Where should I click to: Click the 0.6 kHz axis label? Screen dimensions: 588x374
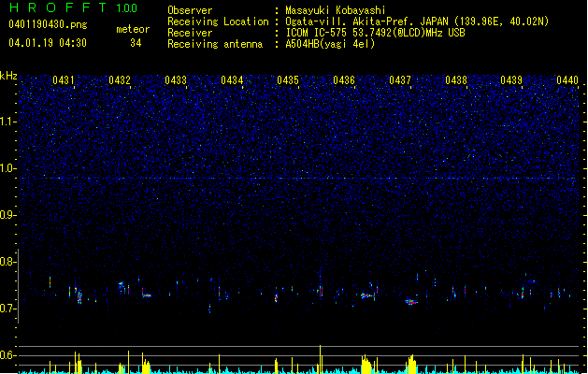coord(8,355)
